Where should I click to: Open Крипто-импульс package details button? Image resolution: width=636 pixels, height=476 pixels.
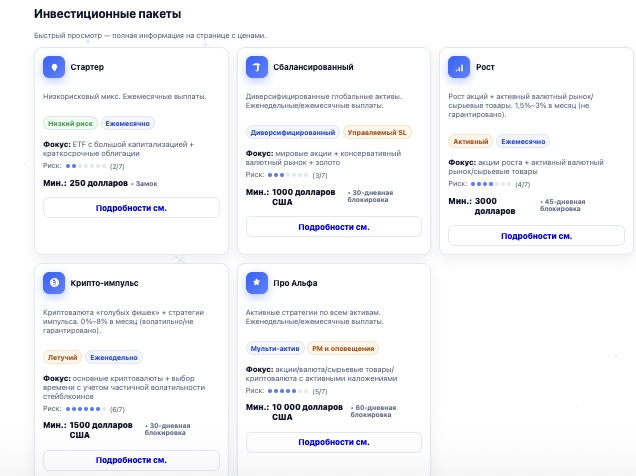131,460
